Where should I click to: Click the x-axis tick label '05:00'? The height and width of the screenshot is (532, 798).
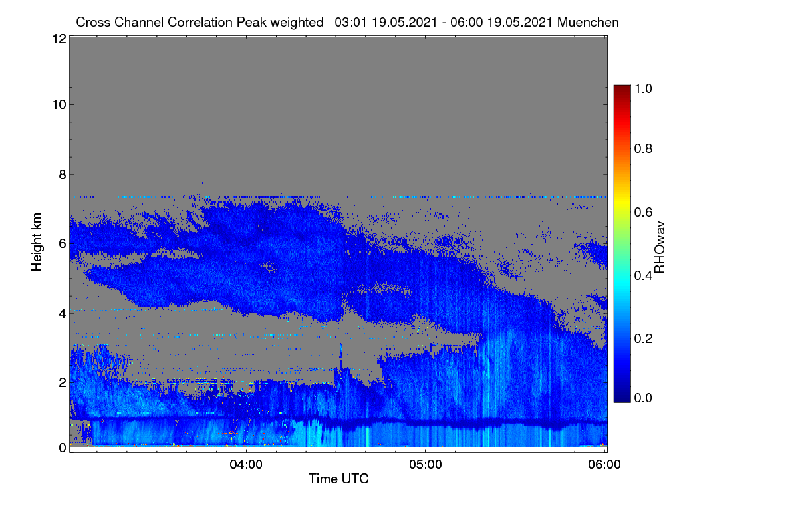tap(426, 465)
